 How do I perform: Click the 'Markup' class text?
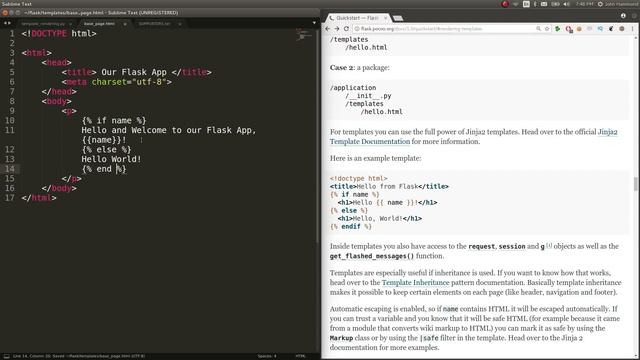pyautogui.click(x=341, y=338)
